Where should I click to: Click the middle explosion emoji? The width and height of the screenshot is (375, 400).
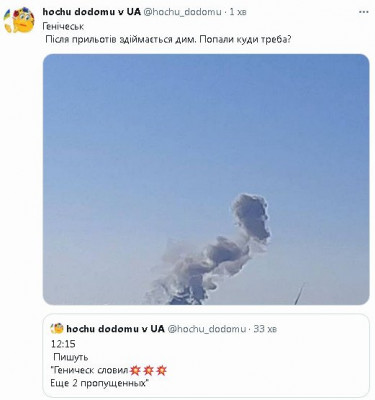tap(148, 370)
